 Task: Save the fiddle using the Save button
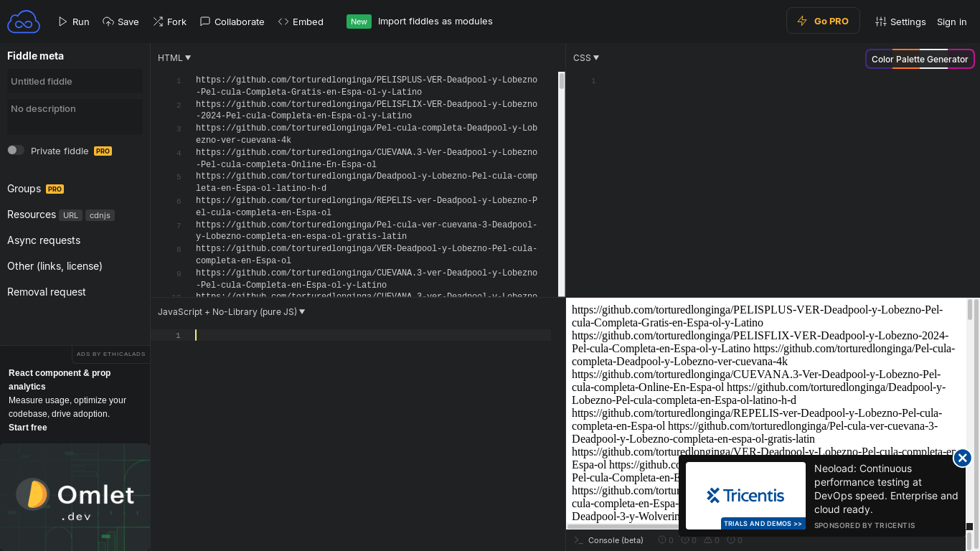(121, 22)
